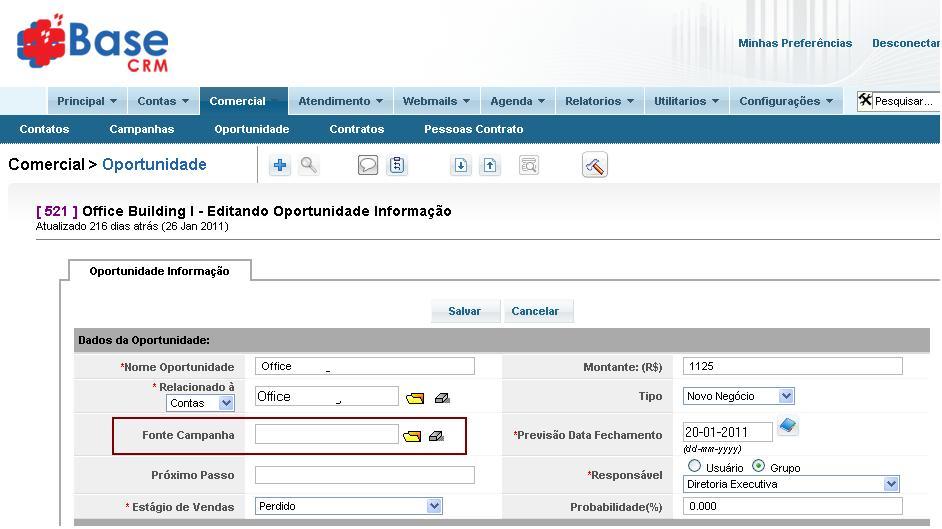This screenshot has width=942, height=529.
Task: Open the hammer tools icon
Action: point(595,166)
